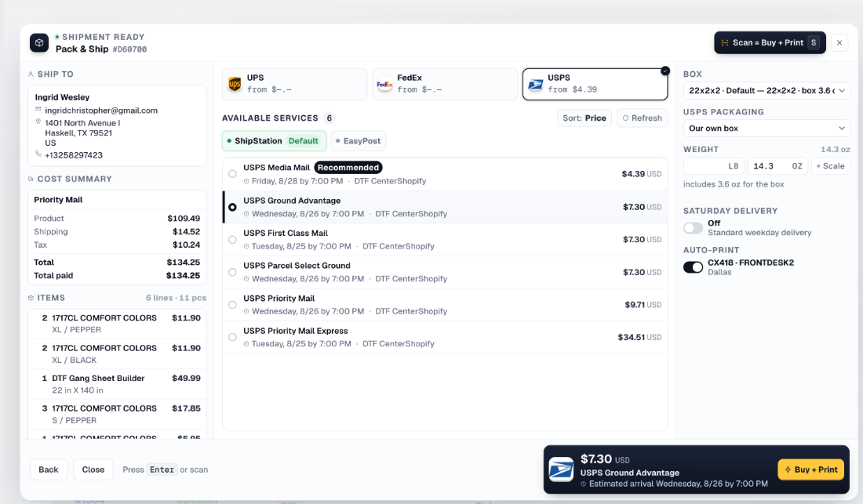The width and height of the screenshot is (863, 504).
Task: Click the Tax $10.24 row
Action: pos(117,245)
